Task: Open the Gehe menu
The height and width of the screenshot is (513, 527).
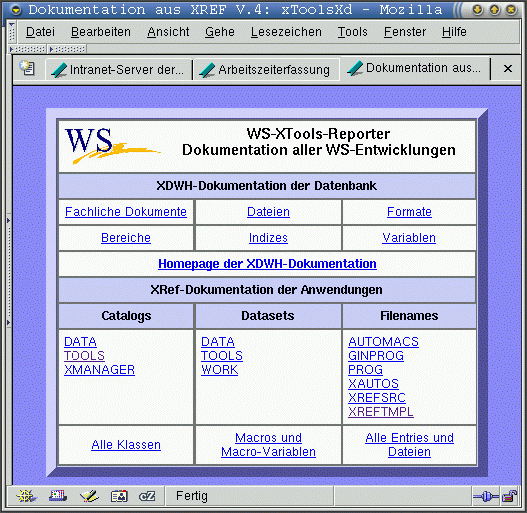Action: pyautogui.click(x=220, y=32)
